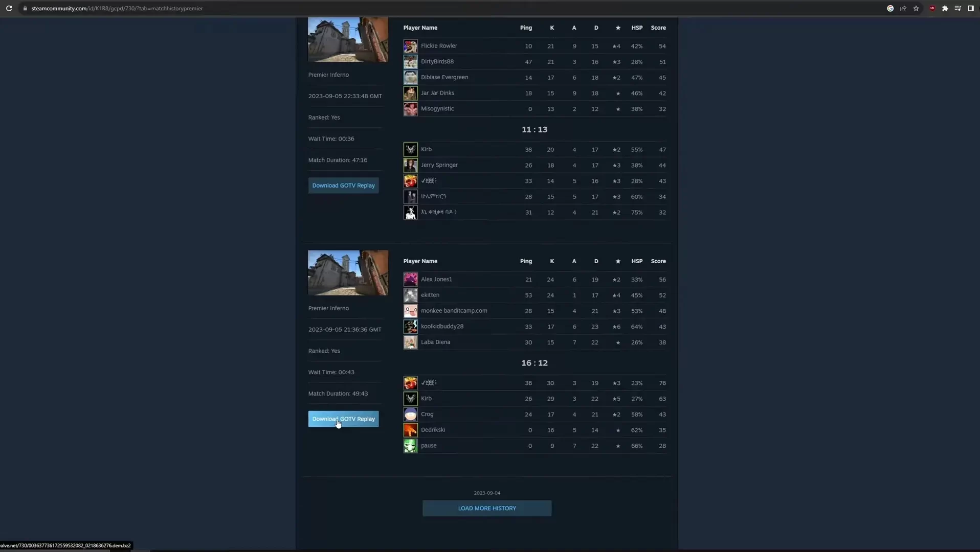
Task: Download GOTV Replay for the 21:36:36 match
Action: tap(343, 419)
